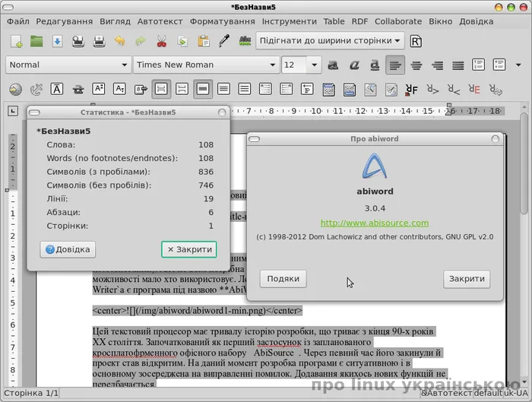This screenshot has height=402, width=532.
Task: Create a new document with the toolbar icon
Action: tap(16, 41)
